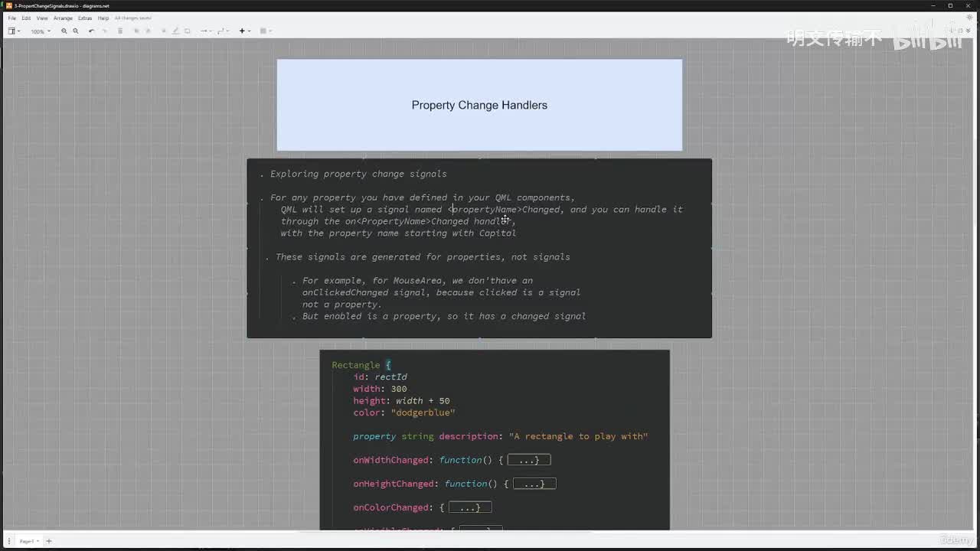The image size is (980, 551).
Task: Click the 'Exploring property change signals' line
Action: (x=358, y=174)
